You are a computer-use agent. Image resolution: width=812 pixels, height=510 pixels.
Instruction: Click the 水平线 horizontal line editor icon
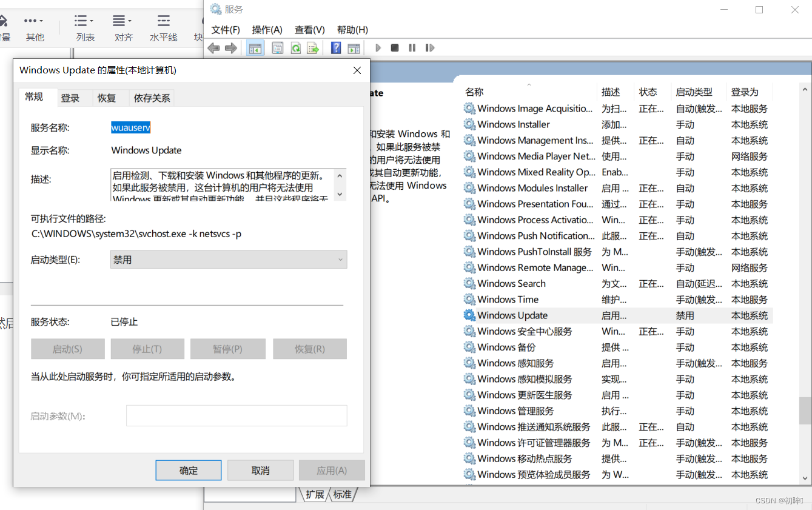(x=163, y=21)
